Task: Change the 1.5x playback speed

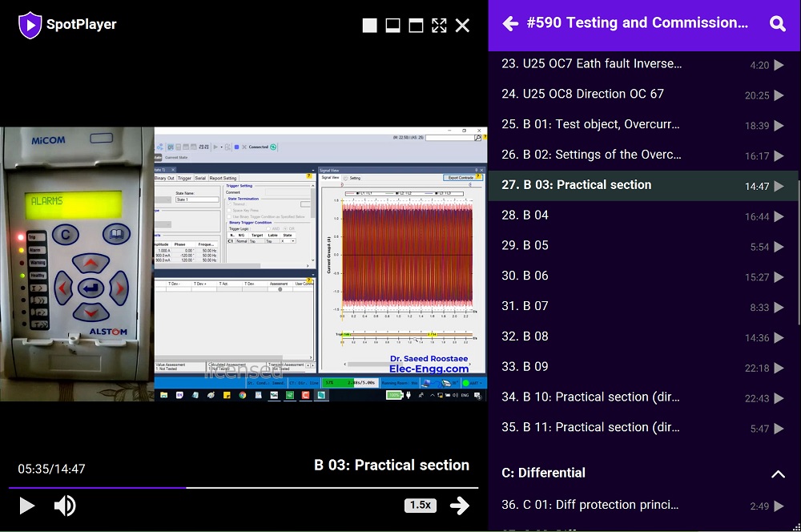Action: coord(421,506)
